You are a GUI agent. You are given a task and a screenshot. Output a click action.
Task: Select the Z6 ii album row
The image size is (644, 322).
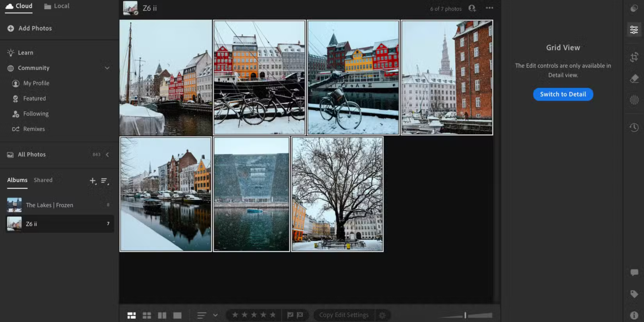pos(60,224)
